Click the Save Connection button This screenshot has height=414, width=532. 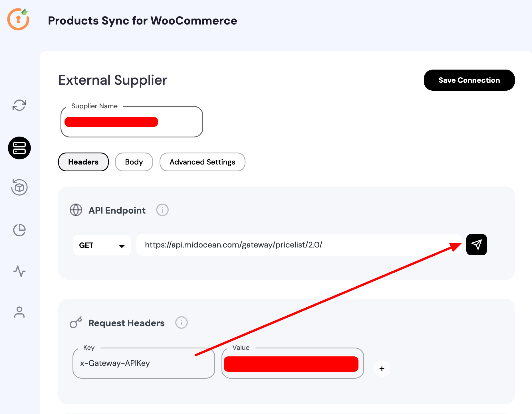click(469, 80)
